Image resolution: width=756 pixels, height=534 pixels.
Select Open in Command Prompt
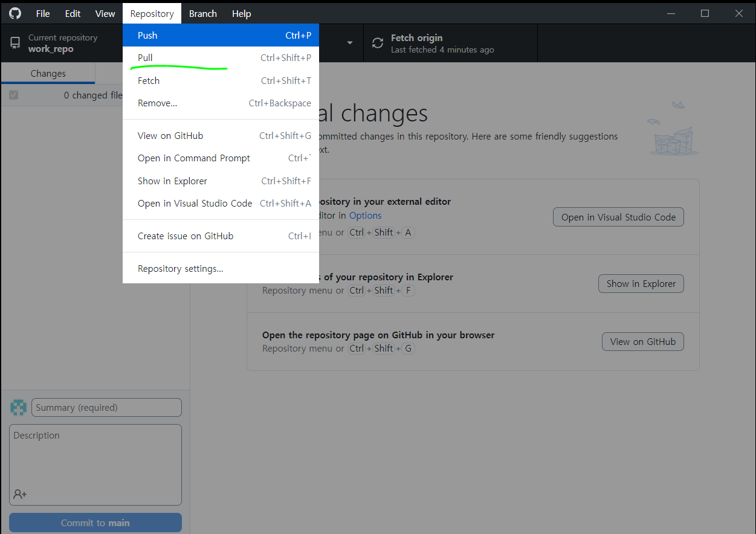point(221,158)
